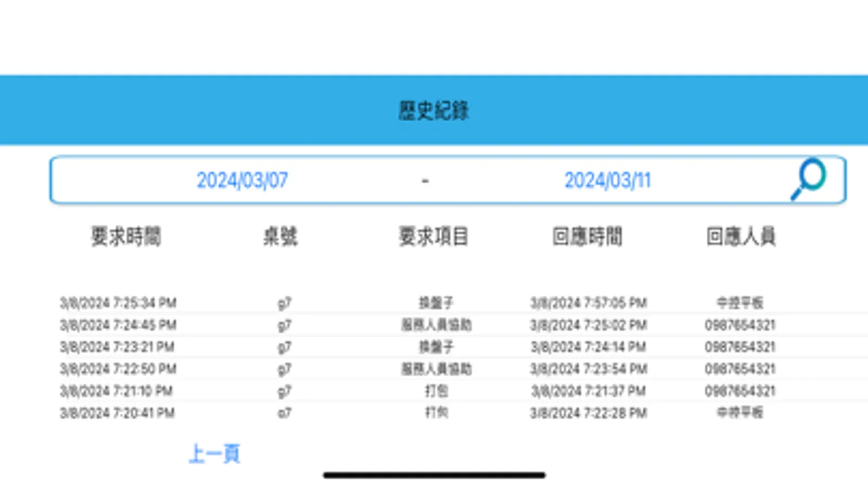Click 0987654321 responder in 7:23:21 PM row
This screenshot has width=868, height=489.
(x=740, y=347)
